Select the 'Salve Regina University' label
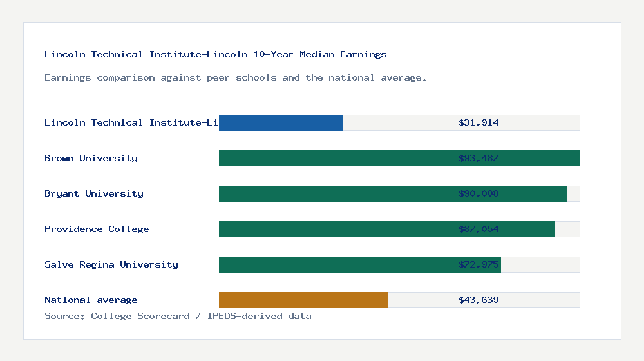Viewport: 644px width, 361px height. pyautogui.click(x=111, y=264)
